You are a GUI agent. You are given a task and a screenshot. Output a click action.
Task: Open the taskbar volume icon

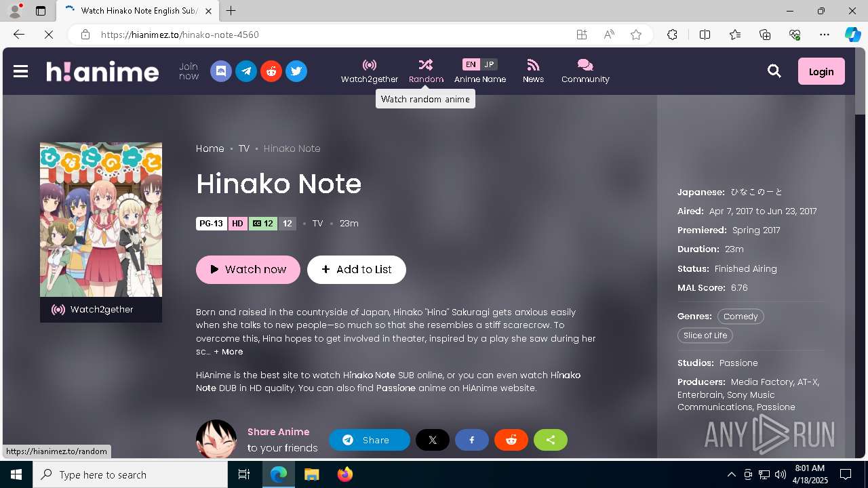780,474
